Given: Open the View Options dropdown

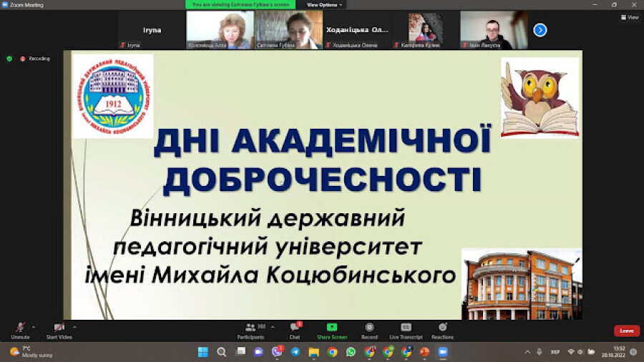Looking at the screenshot, I should tap(324, 5).
